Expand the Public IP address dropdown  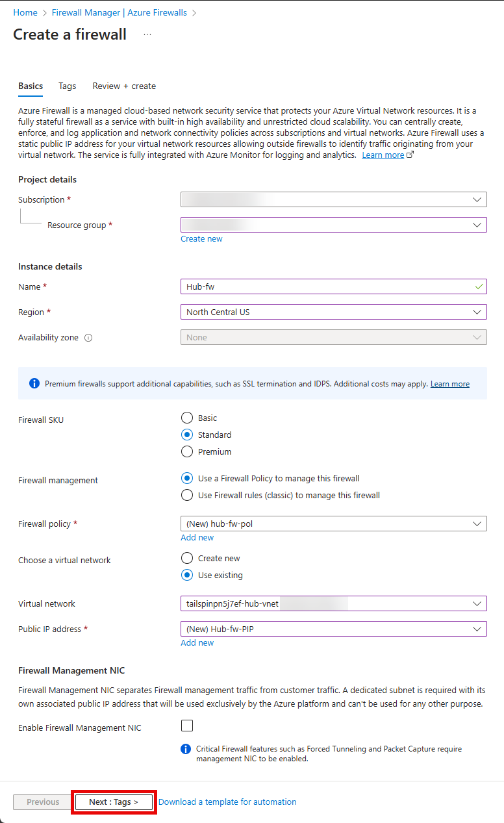[x=334, y=629]
